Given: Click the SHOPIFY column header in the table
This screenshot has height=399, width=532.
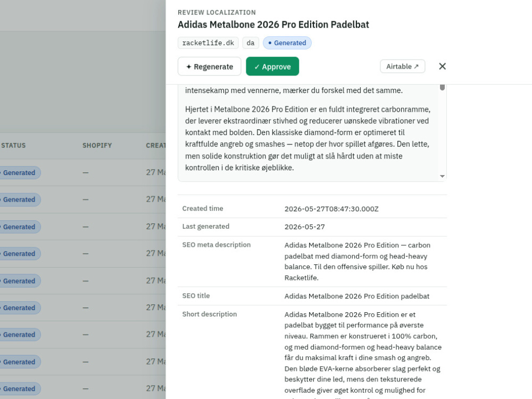Looking at the screenshot, I should tap(97, 146).
